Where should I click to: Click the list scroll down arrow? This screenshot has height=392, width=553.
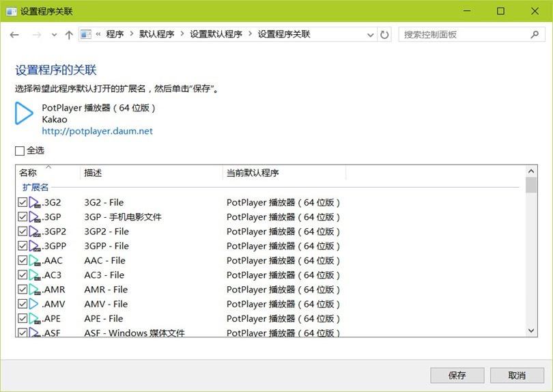click(532, 331)
